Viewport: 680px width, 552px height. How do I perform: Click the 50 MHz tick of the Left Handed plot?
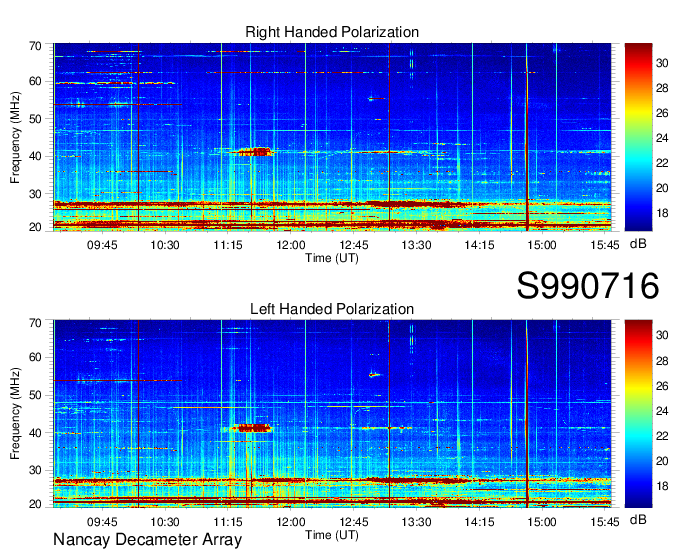tap(35, 395)
